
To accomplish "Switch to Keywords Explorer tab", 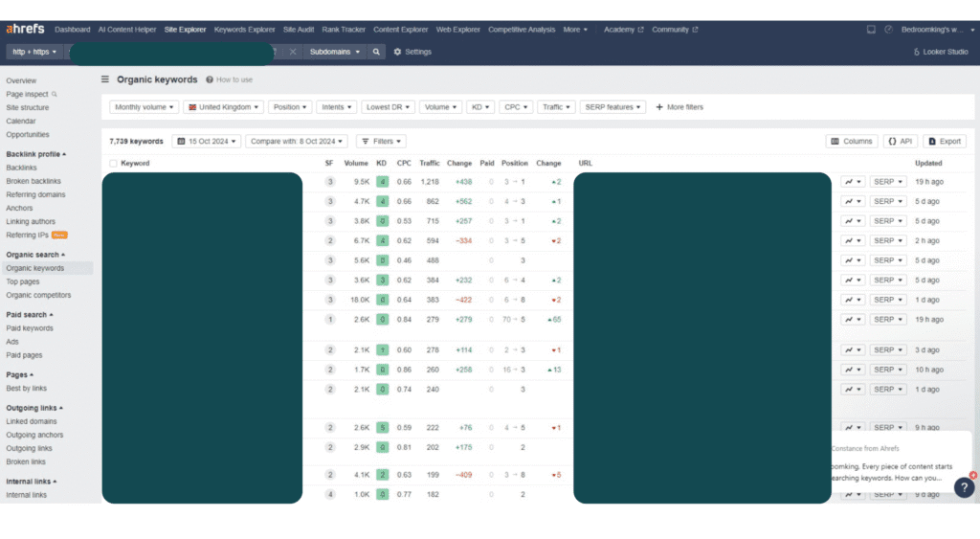I will 244,30.
